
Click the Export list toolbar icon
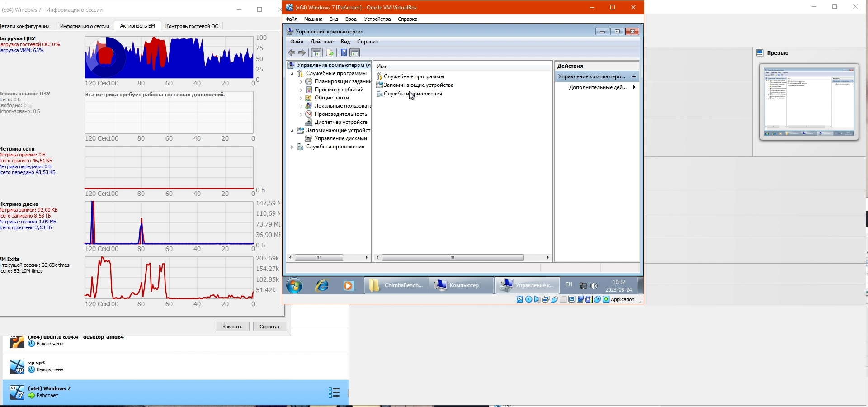[330, 53]
